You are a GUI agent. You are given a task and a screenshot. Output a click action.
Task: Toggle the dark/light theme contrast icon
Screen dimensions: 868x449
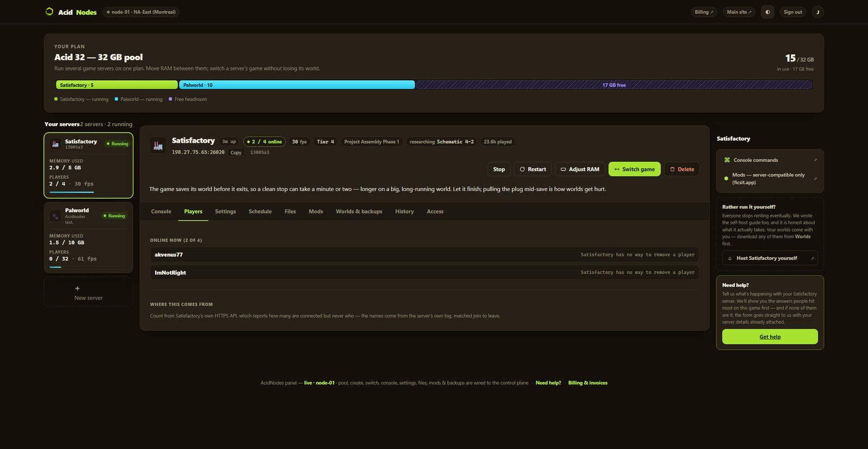(x=768, y=12)
